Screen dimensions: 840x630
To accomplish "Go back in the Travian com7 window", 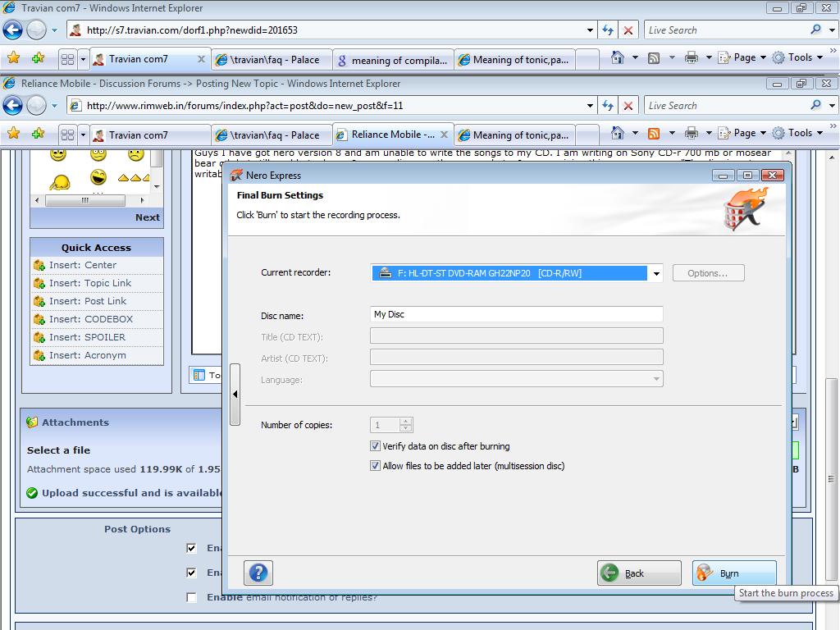I will (x=12, y=30).
